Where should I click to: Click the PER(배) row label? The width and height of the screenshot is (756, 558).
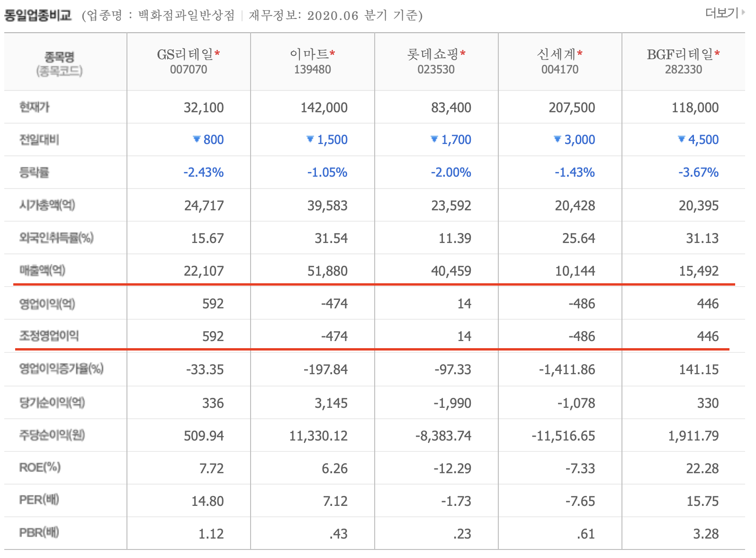[x=39, y=500]
